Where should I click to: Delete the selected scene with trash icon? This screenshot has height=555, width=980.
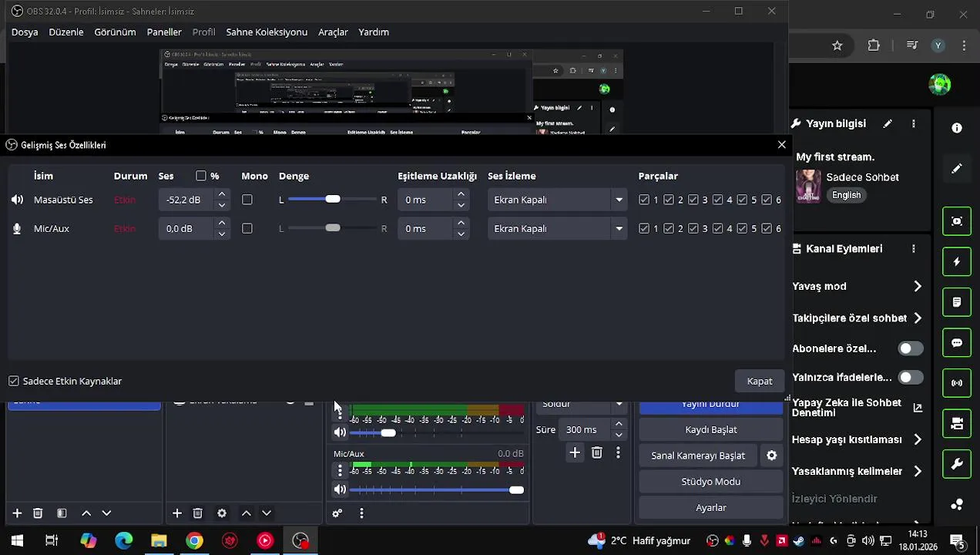tap(38, 513)
